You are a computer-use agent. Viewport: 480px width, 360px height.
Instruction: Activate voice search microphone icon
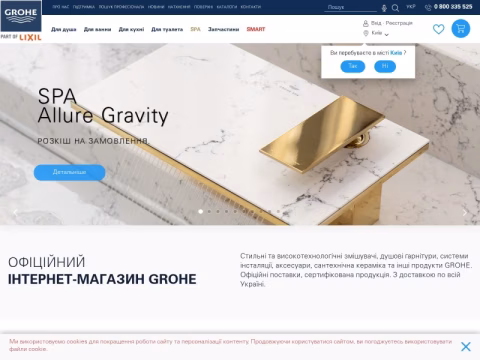point(384,8)
